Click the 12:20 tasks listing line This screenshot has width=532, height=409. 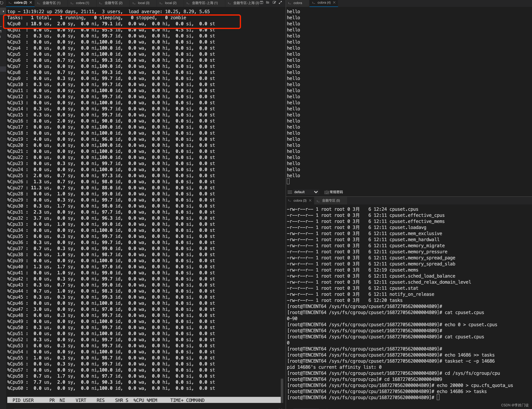[x=345, y=300]
